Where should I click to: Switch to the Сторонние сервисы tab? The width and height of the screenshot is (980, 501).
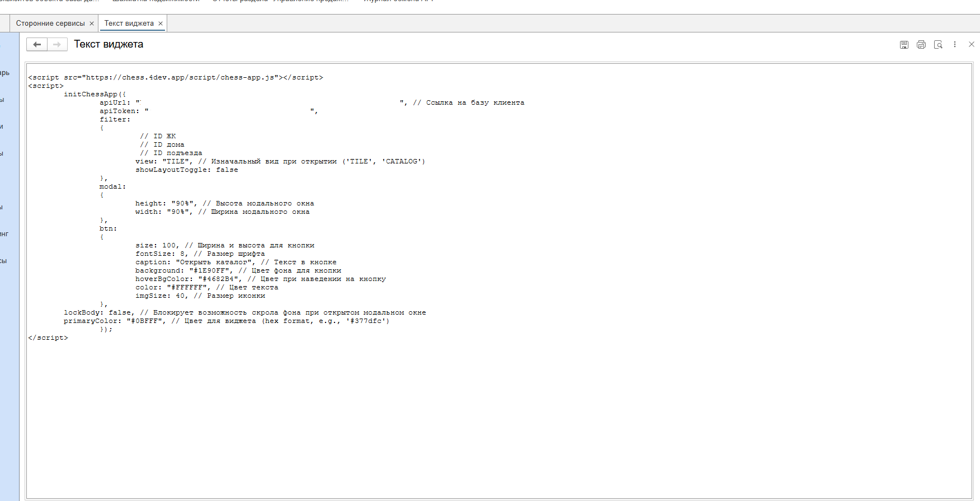[x=50, y=24]
